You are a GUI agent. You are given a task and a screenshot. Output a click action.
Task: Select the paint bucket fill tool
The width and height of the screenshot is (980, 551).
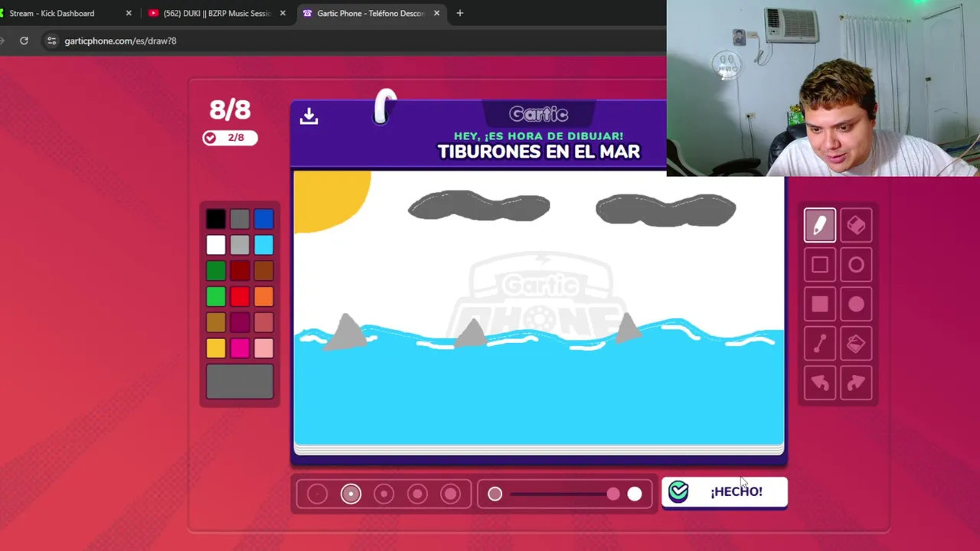(x=856, y=344)
